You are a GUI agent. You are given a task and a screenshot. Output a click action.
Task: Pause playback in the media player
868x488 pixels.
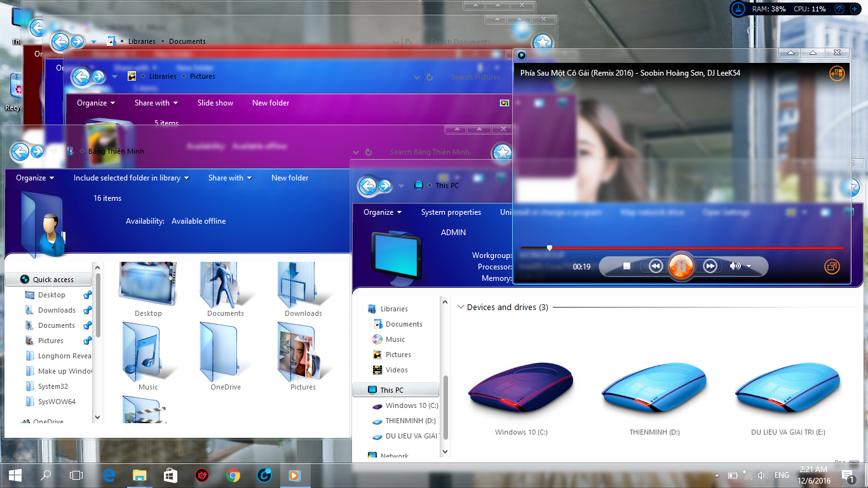[x=681, y=266]
